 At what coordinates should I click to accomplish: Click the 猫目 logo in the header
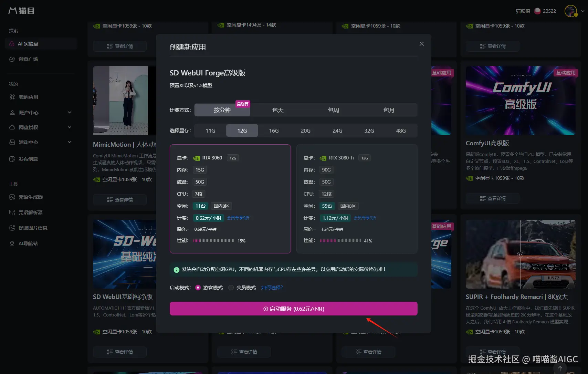click(21, 11)
